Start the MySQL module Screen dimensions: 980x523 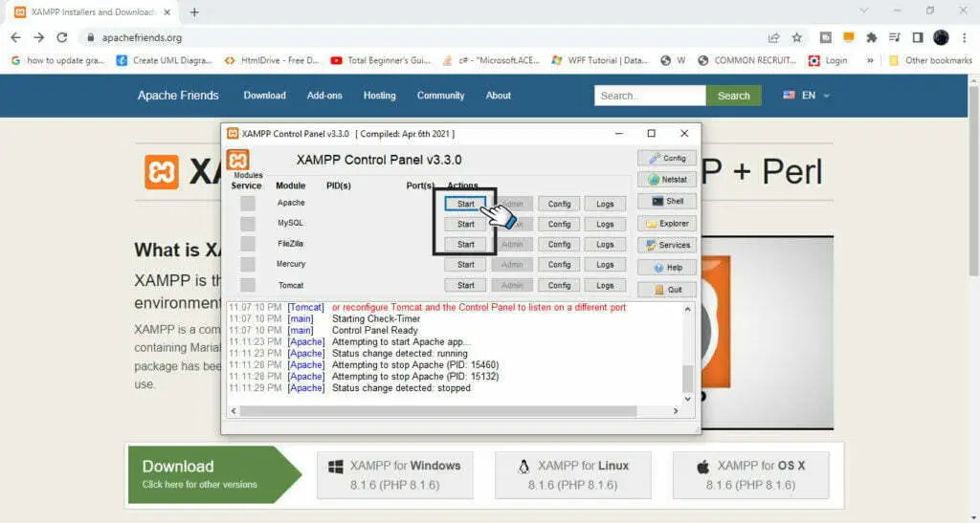click(x=466, y=224)
